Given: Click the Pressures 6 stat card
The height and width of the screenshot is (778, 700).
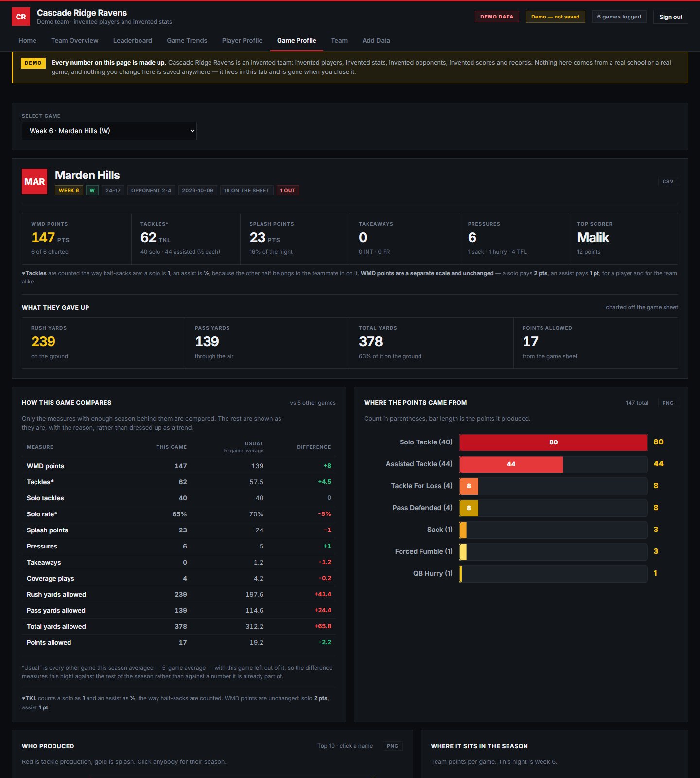Looking at the screenshot, I should point(513,238).
